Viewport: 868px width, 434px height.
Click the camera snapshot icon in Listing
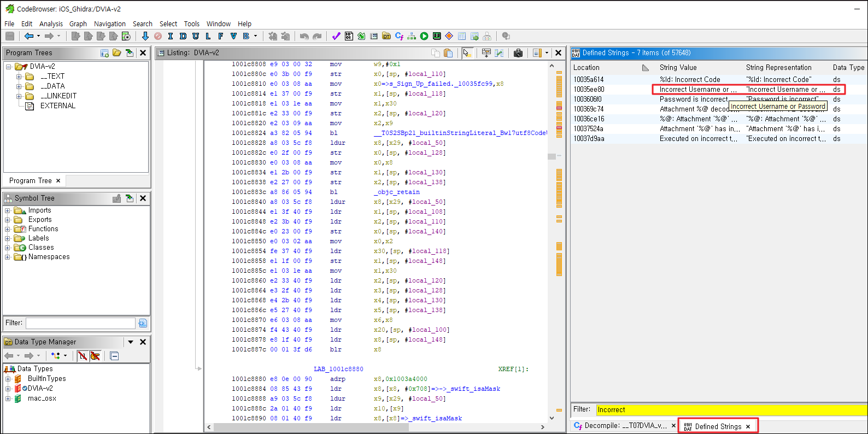[x=518, y=53]
